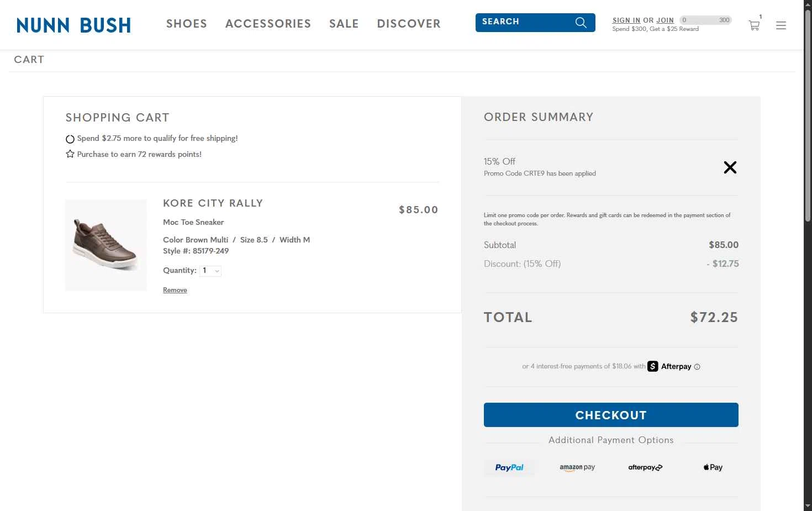Click the search magnifier icon

coord(581,22)
